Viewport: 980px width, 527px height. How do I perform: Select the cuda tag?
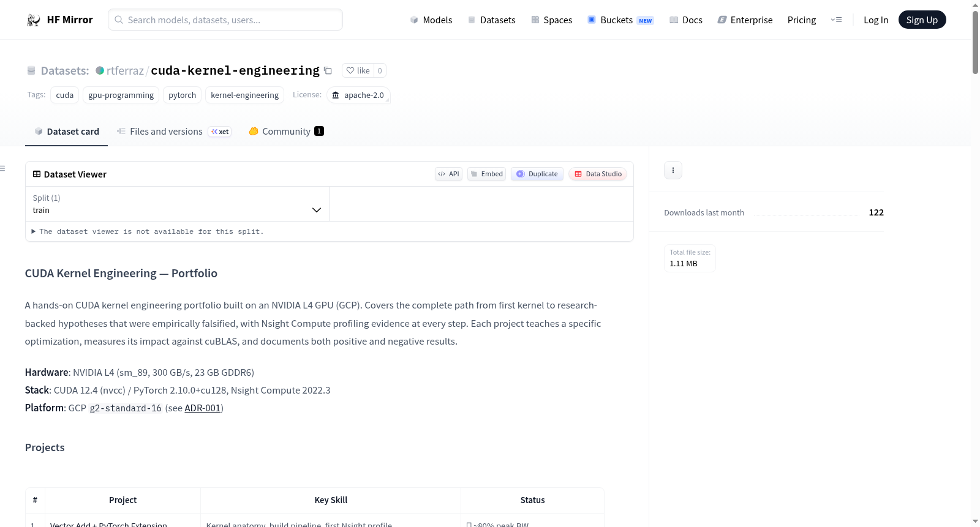pyautogui.click(x=65, y=95)
